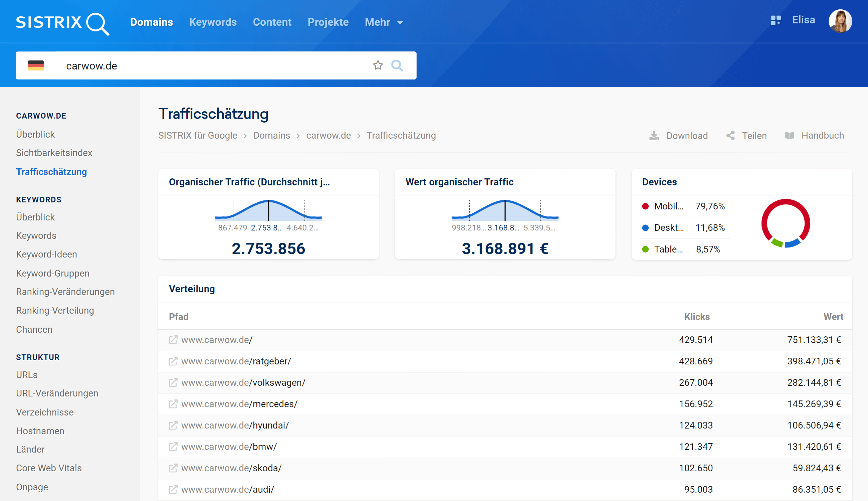Click the star favorite icon in search bar
The width and height of the screenshot is (868, 501).
(378, 65)
